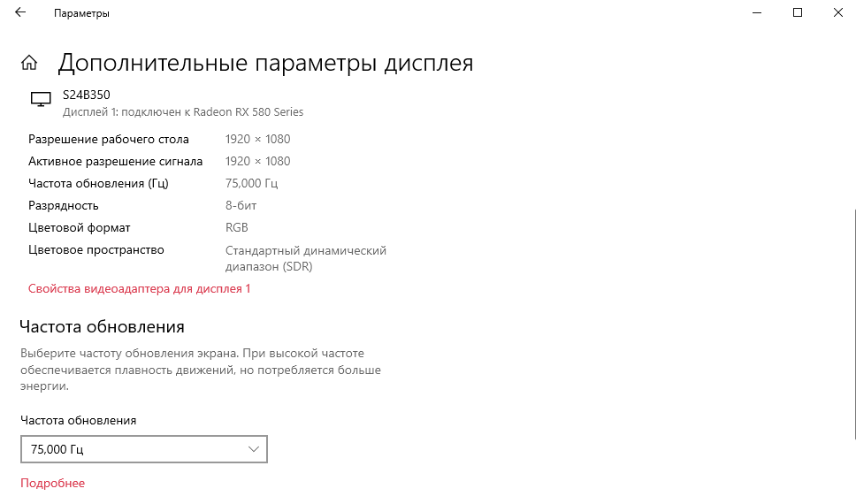The height and width of the screenshot is (504, 856).
Task: Open Свойства видеоадаптера для дисплея 1 link
Action: point(139,289)
